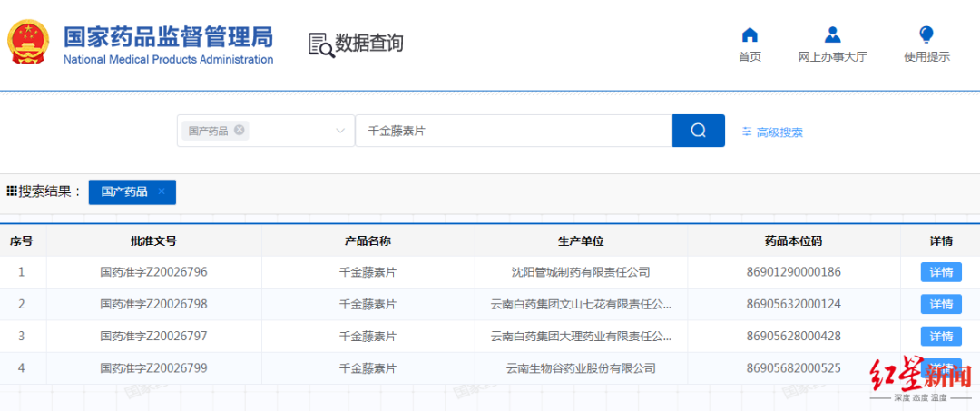Open the 网上办事大厅 person icon
The height and width of the screenshot is (411, 980).
click(x=832, y=34)
